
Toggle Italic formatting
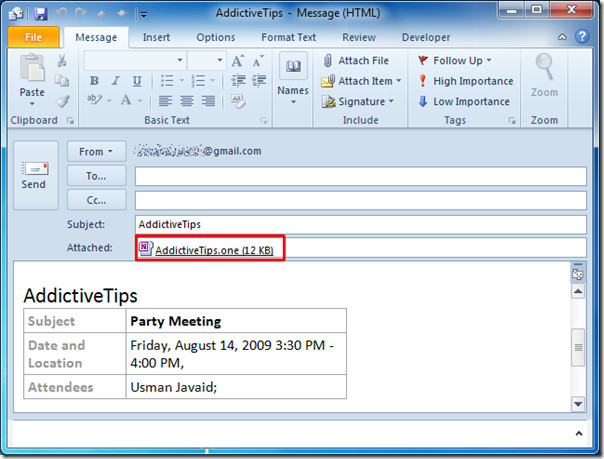point(115,80)
